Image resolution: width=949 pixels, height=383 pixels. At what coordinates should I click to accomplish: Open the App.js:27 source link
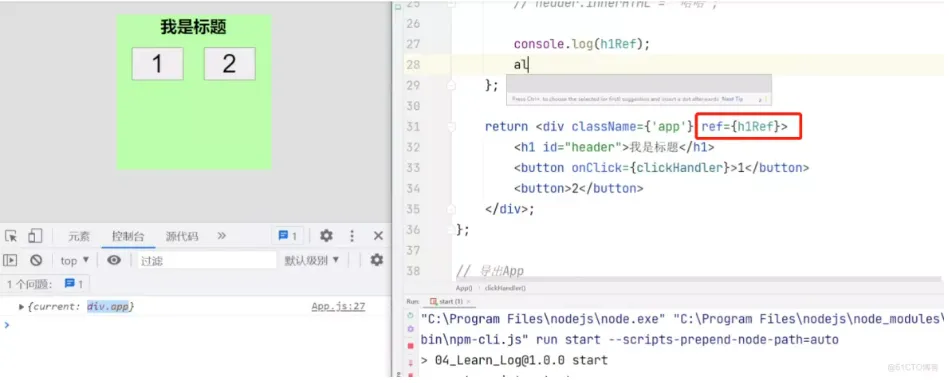click(x=338, y=306)
